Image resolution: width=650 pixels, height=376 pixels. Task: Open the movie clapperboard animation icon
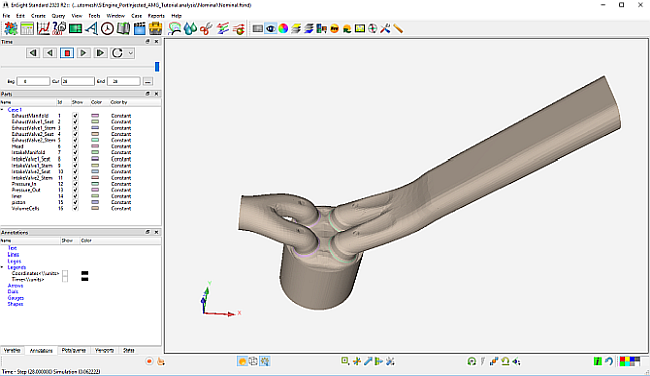click(x=140, y=29)
